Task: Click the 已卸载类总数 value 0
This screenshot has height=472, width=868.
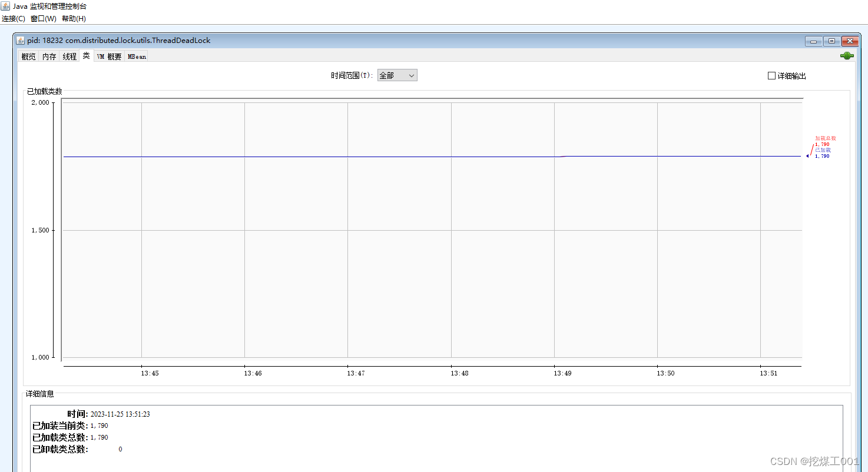Action: pyautogui.click(x=120, y=449)
